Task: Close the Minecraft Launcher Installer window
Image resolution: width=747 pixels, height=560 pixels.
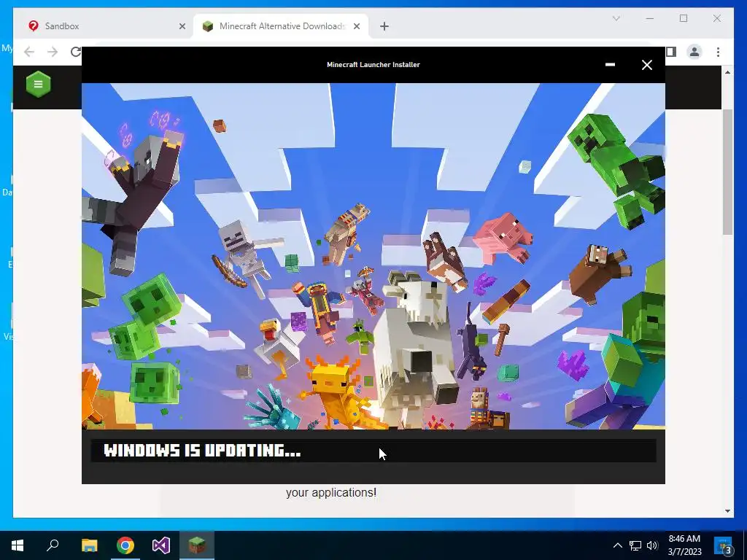Action: click(x=646, y=65)
